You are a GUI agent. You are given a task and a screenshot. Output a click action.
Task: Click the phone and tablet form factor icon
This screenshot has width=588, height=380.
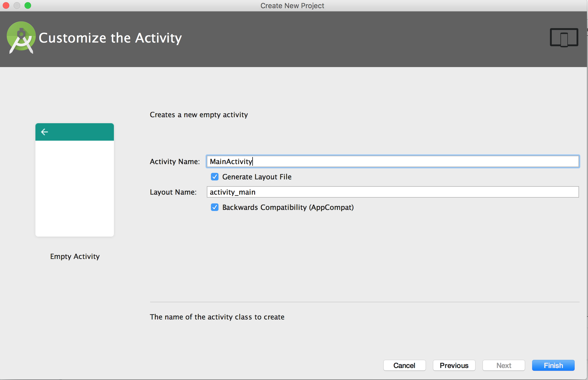tap(564, 38)
